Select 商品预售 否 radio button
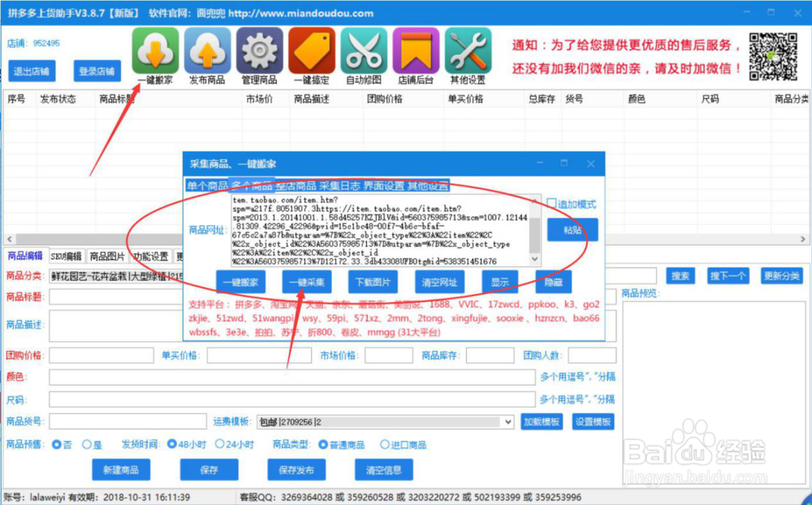Viewport: 812px width, 505px height. [x=57, y=444]
